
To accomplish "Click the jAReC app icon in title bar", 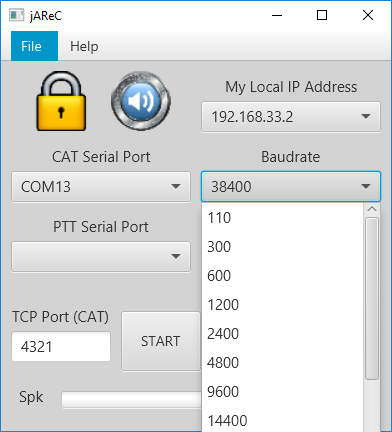I will [17, 15].
